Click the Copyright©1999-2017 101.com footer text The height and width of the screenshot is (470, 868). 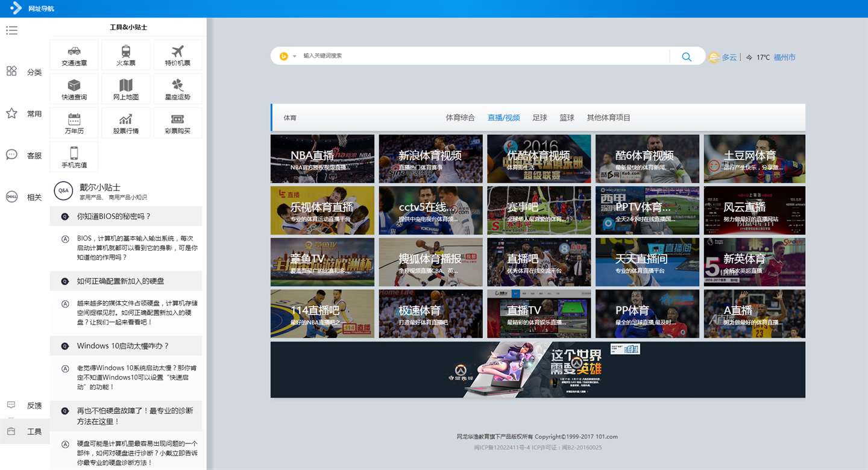pyautogui.click(x=576, y=436)
